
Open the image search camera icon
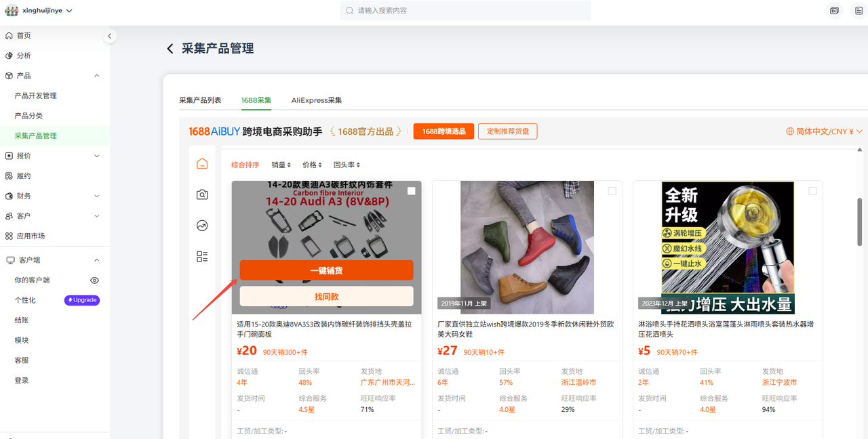tap(202, 194)
